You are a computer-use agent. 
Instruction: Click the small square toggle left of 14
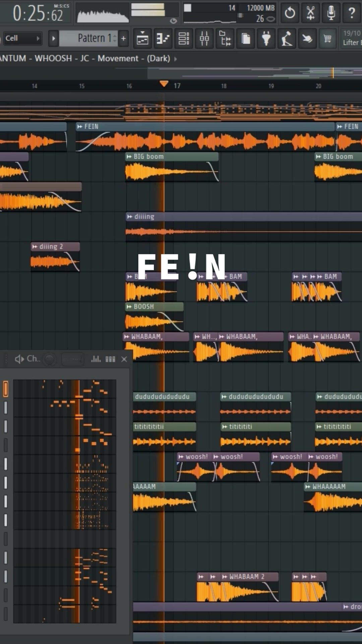click(x=188, y=8)
